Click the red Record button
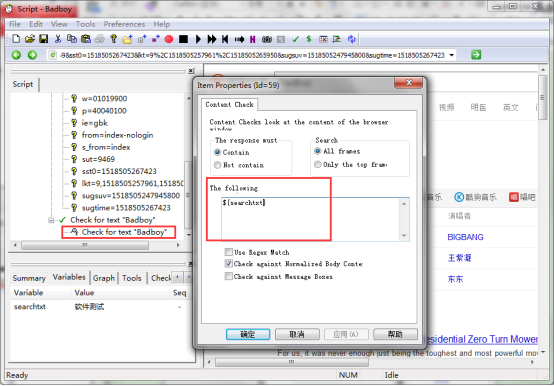This screenshot has width=554, height=386. tap(169, 39)
